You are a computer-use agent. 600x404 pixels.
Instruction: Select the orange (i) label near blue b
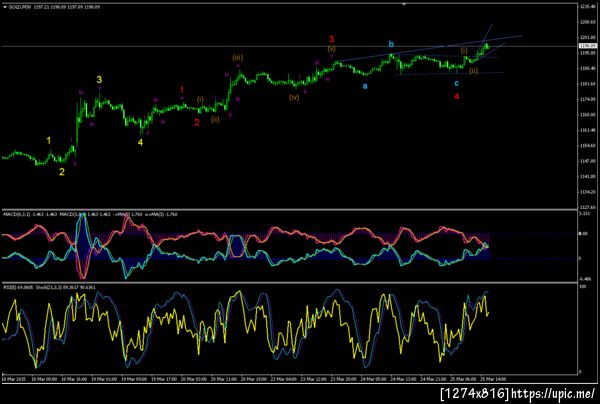(464, 50)
